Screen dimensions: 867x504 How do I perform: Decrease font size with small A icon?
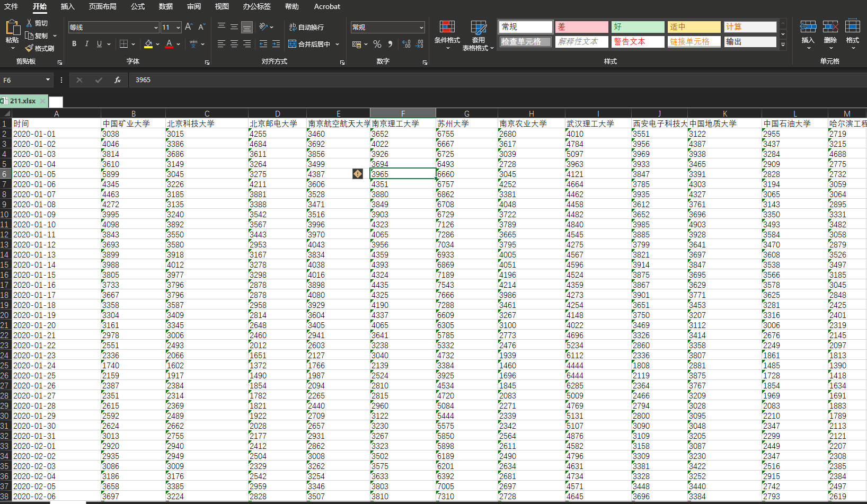pyautogui.click(x=201, y=27)
